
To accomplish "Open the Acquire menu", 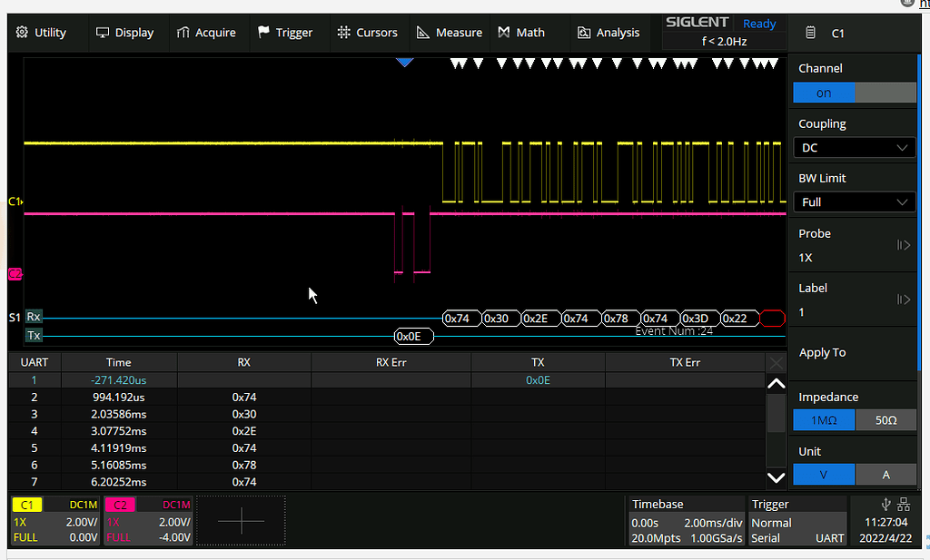I will coord(206,33).
